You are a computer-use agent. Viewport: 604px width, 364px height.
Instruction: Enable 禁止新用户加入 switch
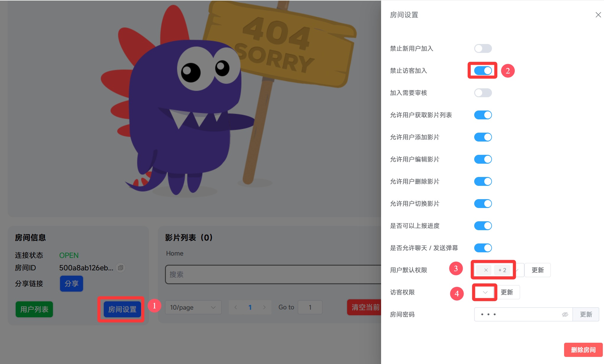[x=483, y=48]
